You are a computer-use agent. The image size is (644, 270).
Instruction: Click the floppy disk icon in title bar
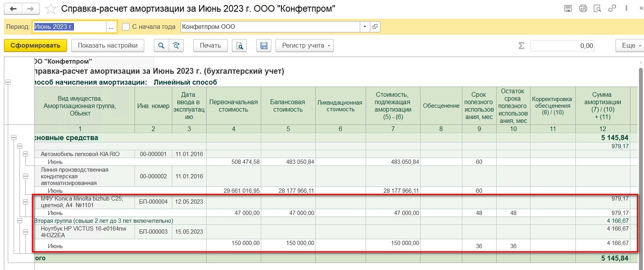tap(568, 8)
